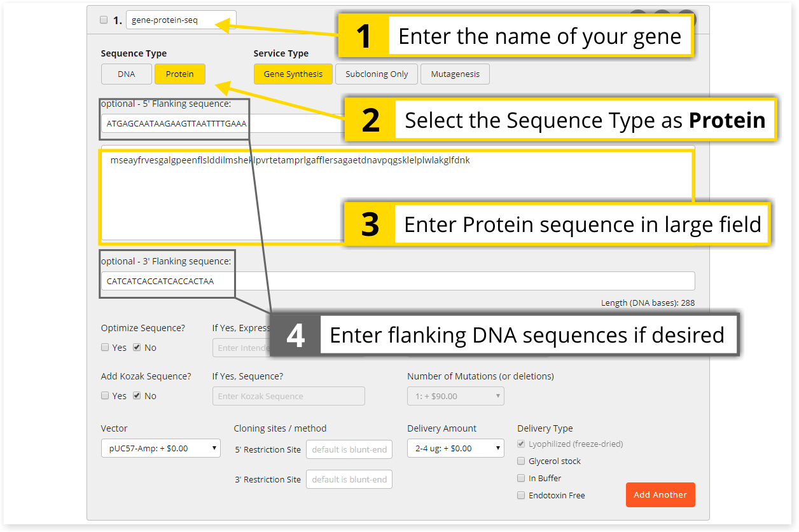This screenshot has width=799, height=532.
Task: Choose Protein as the sequence type
Action: point(179,74)
